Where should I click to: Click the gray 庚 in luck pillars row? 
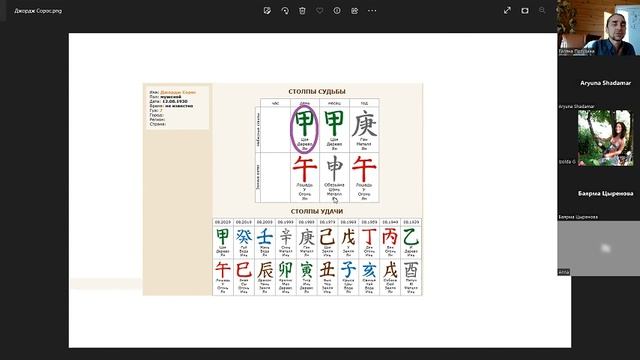click(x=307, y=237)
